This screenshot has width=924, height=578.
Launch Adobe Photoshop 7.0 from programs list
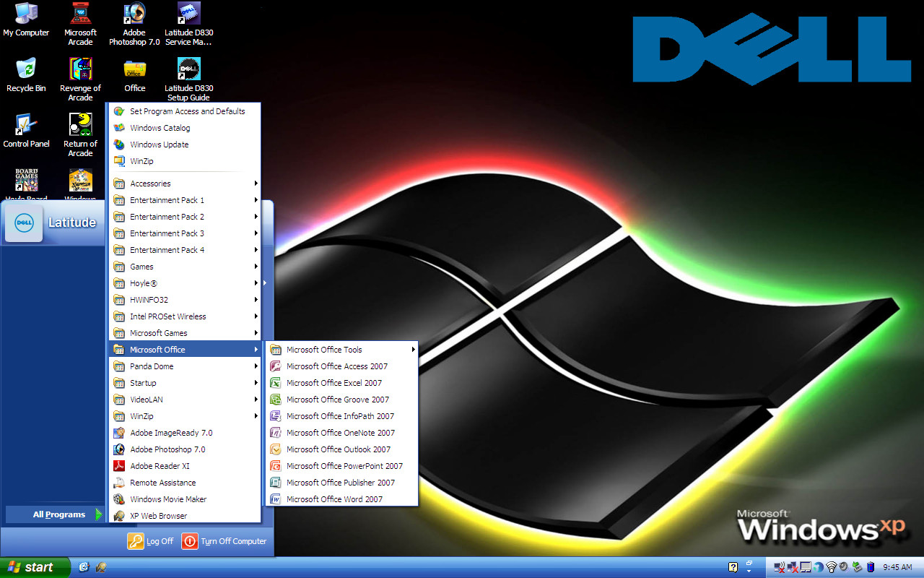point(185,449)
